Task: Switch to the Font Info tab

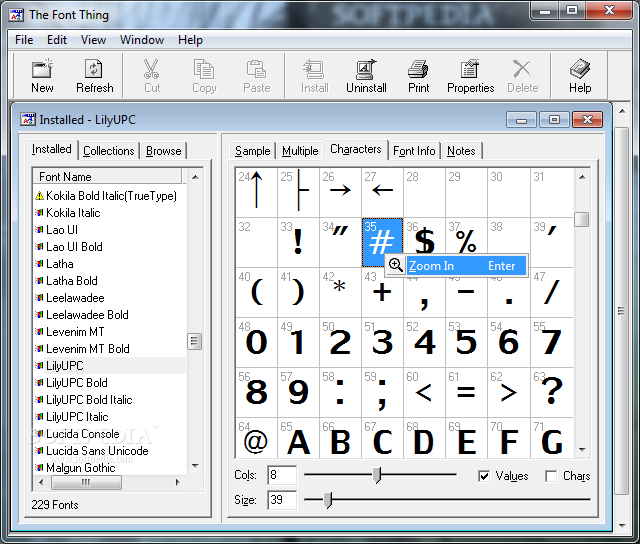Action: tap(414, 151)
